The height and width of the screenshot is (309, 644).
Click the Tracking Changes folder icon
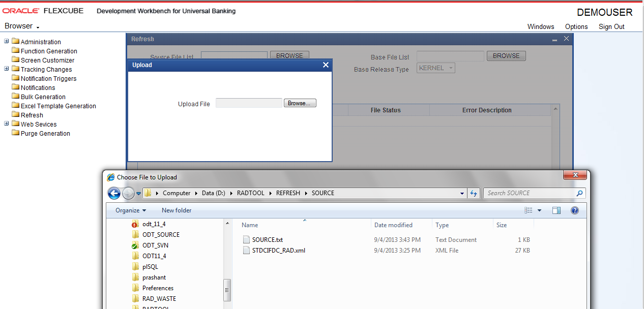coord(15,69)
